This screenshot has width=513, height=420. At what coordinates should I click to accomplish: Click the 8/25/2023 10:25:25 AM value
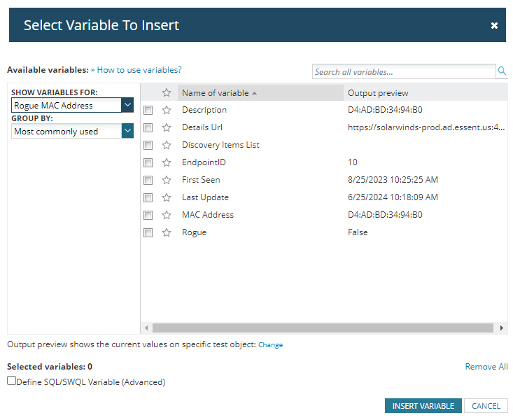pyautogui.click(x=393, y=180)
